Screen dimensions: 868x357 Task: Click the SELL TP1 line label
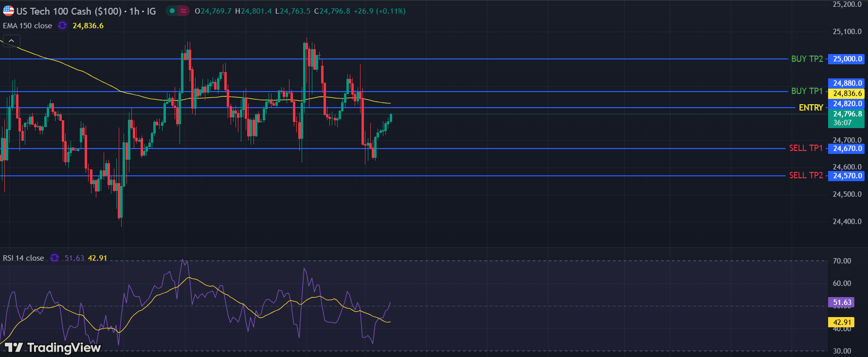[806, 148]
